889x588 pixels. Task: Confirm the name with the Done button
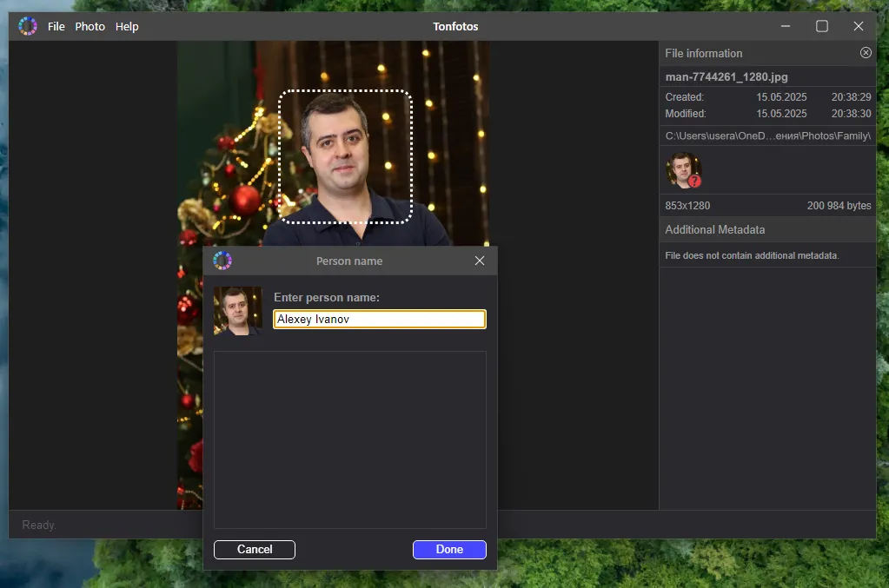(449, 549)
